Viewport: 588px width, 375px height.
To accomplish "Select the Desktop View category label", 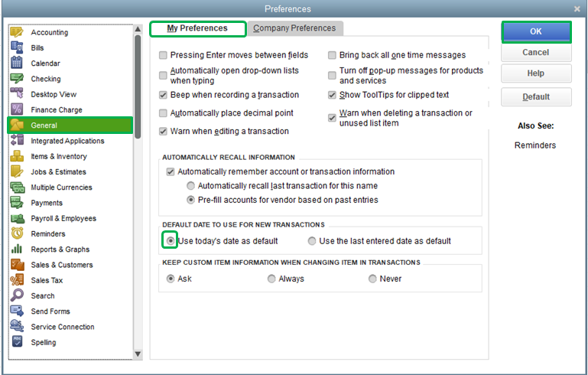I will [54, 94].
